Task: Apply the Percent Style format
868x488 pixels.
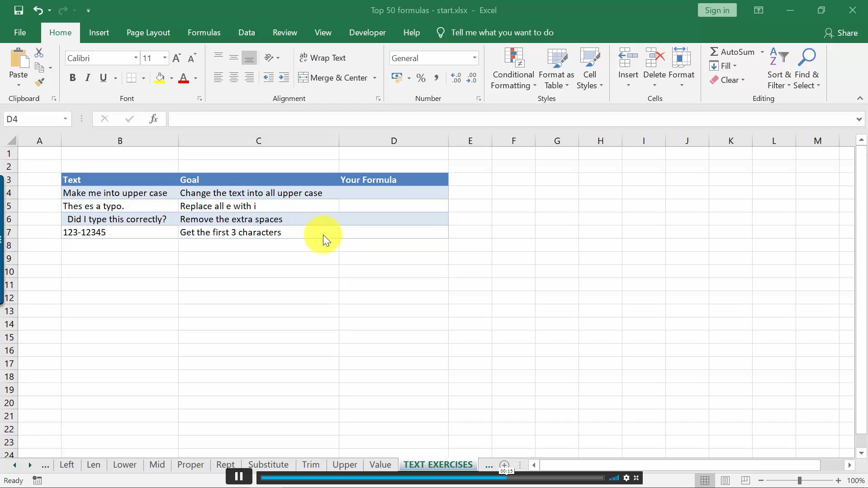Action: click(421, 78)
